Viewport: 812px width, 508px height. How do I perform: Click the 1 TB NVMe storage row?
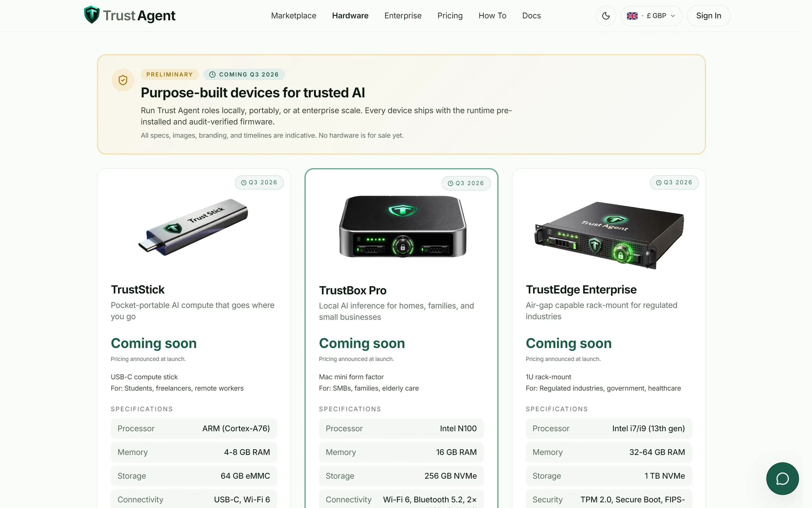609,476
